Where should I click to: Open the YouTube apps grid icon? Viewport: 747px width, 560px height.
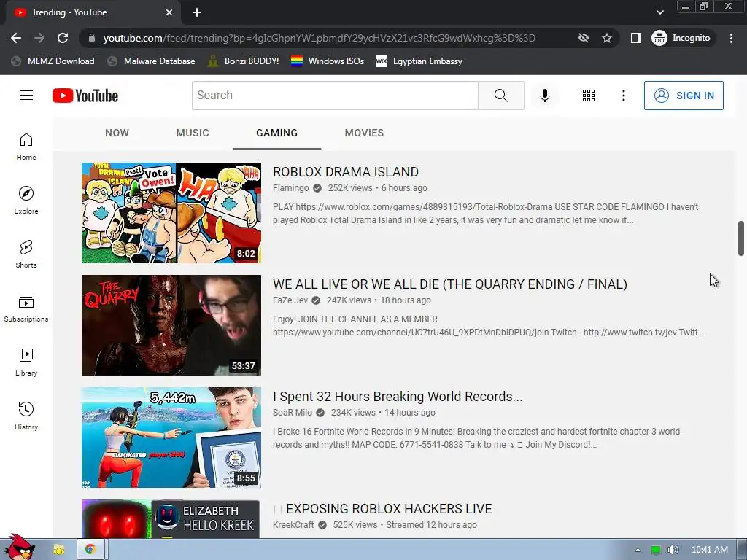pos(589,96)
